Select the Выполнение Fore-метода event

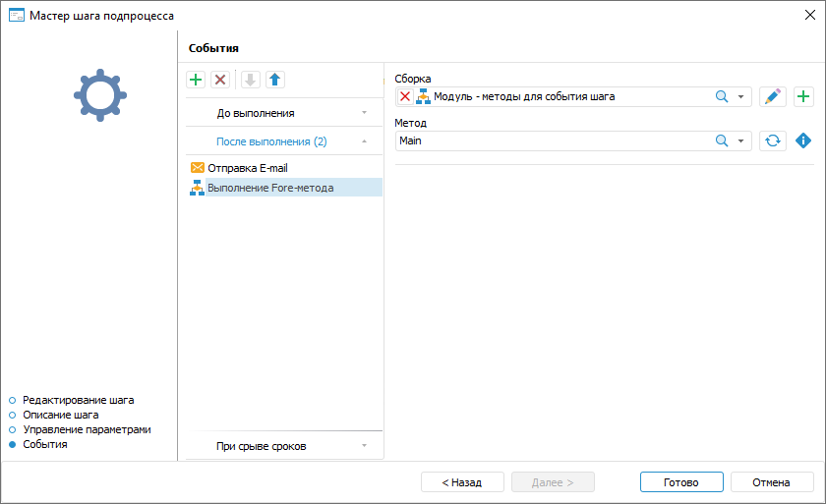click(269, 188)
